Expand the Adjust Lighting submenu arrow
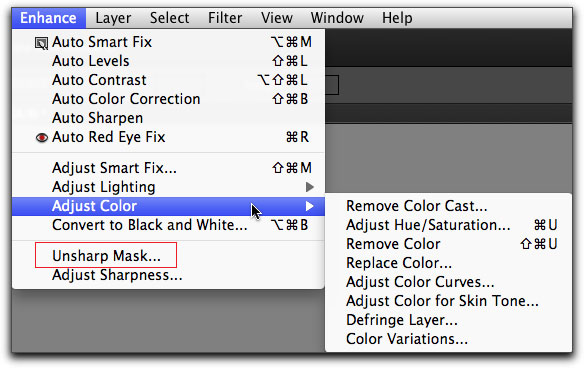The image size is (584, 368). [x=310, y=187]
